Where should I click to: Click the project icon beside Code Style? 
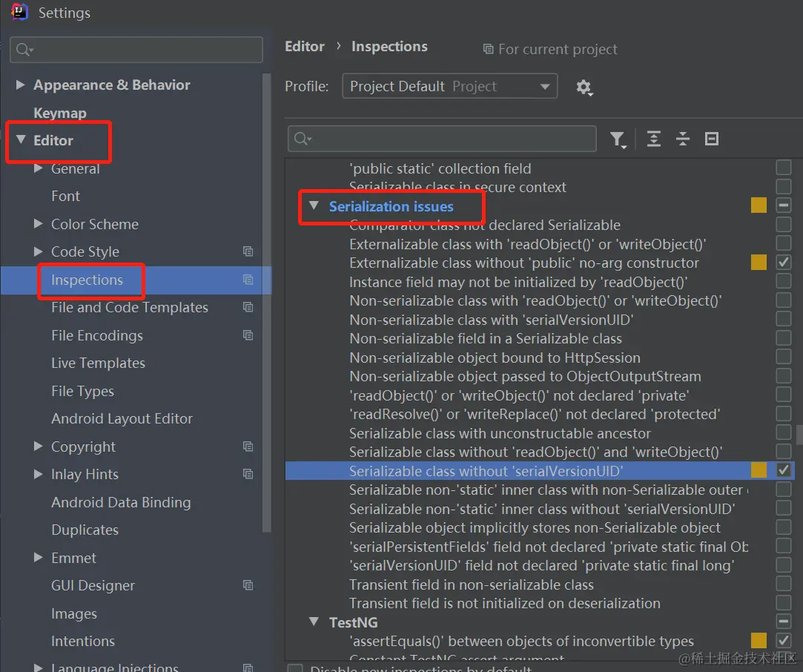248,251
